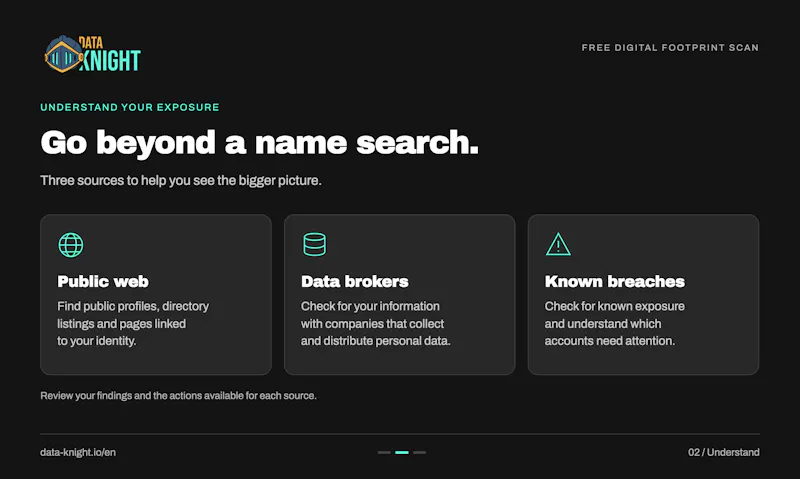Click the 'Understand your exposure' label
The width and height of the screenshot is (800, 479).
(130, 107)
